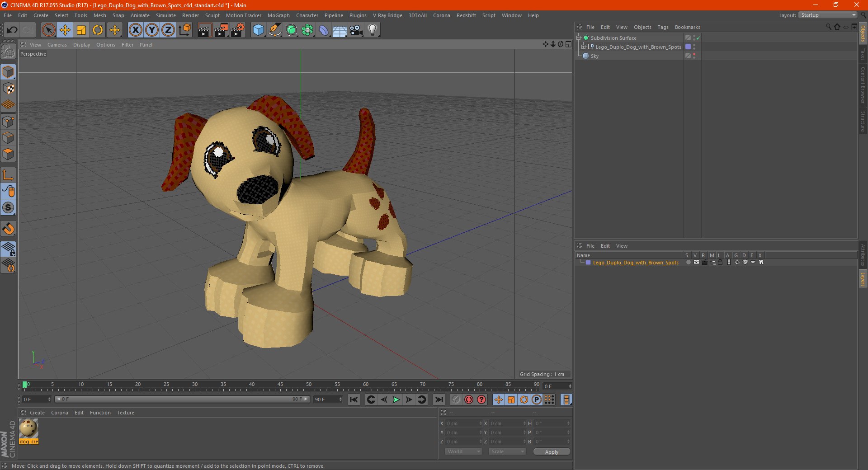The image size is (868, 470).
Task: Open the Layout Startup dropdown
Action: (x=828, y=15)
